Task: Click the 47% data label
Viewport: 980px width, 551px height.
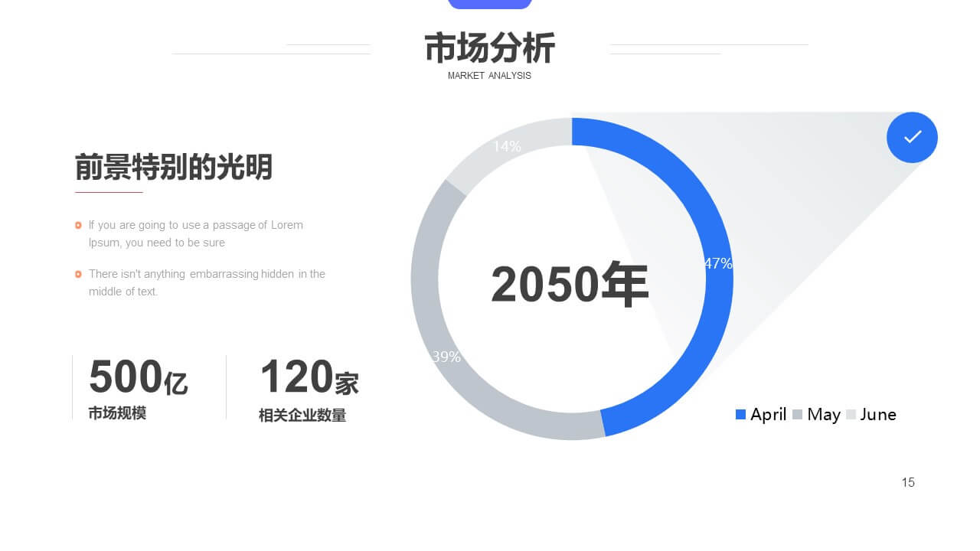Action: click(718, 263)
